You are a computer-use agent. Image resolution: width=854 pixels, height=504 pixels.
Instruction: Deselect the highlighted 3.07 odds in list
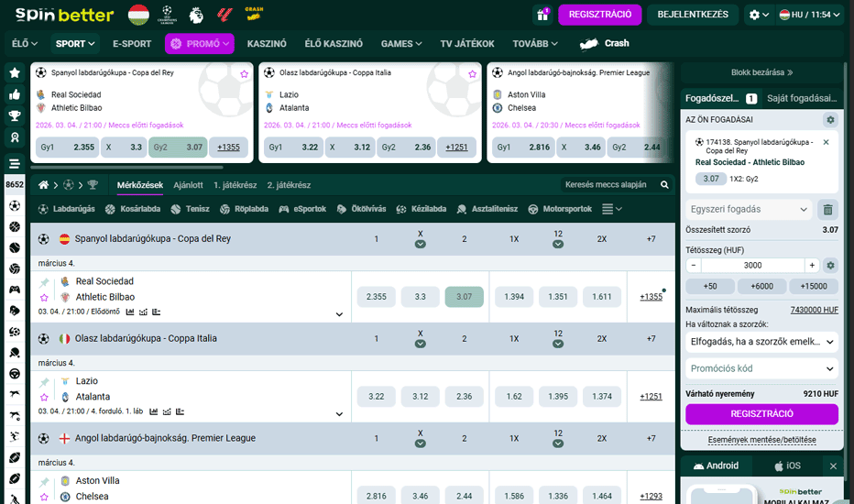pos(464,297)
